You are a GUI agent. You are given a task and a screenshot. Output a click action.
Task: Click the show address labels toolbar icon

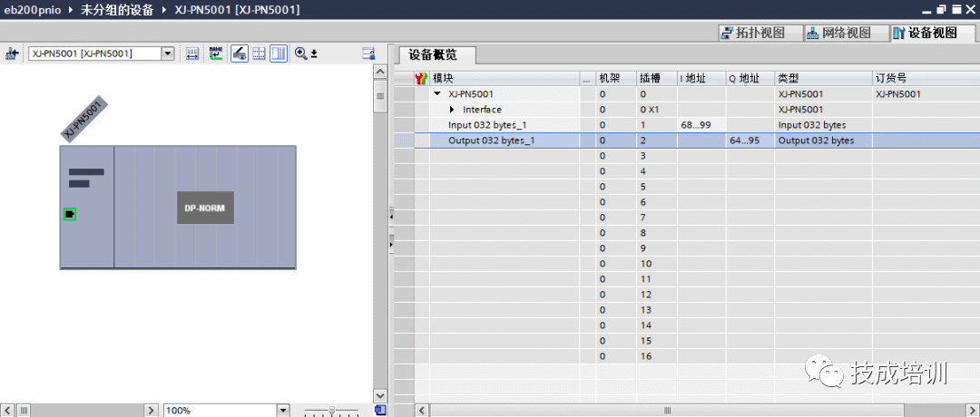pyautogui.click(x=192, y=53)
